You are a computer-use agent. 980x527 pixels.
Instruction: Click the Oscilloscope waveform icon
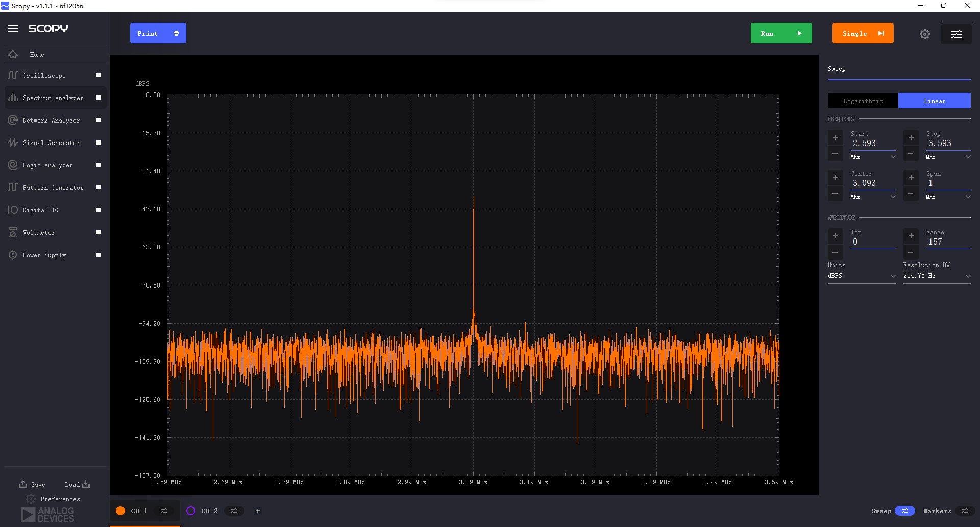click(x=13, y=75)
